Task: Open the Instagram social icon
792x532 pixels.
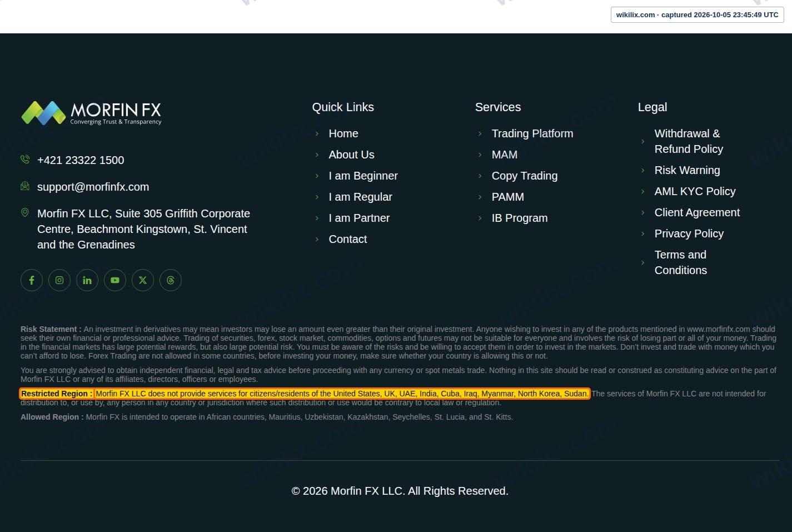Action: (59, 280)
